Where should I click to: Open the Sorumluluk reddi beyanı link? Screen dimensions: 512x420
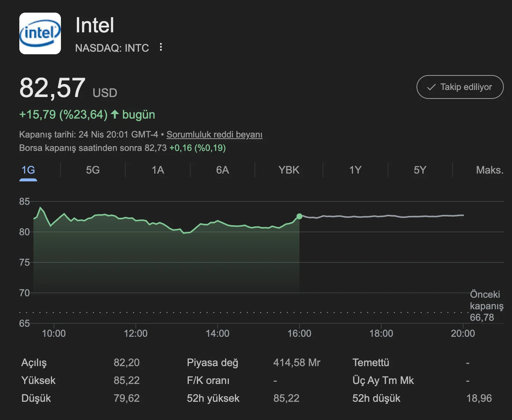coord(214,135)
